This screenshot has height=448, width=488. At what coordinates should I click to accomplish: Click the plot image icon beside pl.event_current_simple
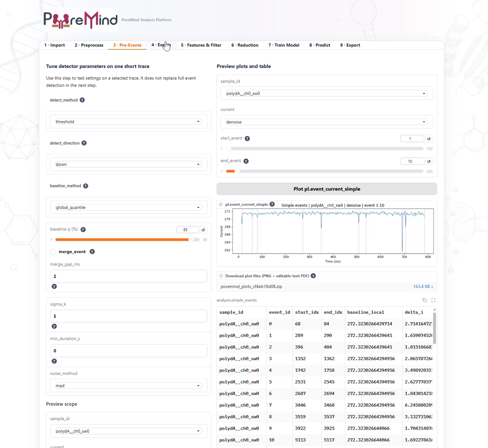click(x=221, y=204)
